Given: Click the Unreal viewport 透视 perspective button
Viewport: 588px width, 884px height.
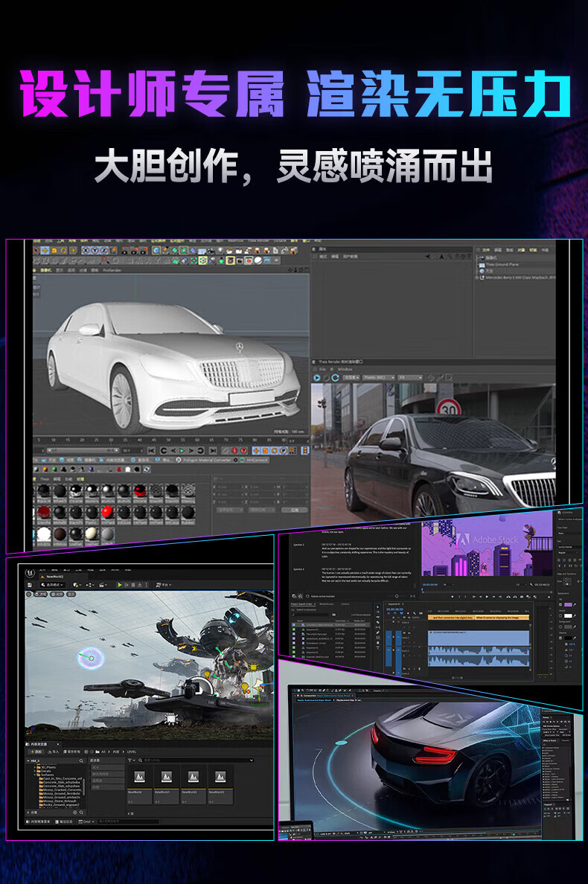Looking at the screenshot, I should 41,595.
